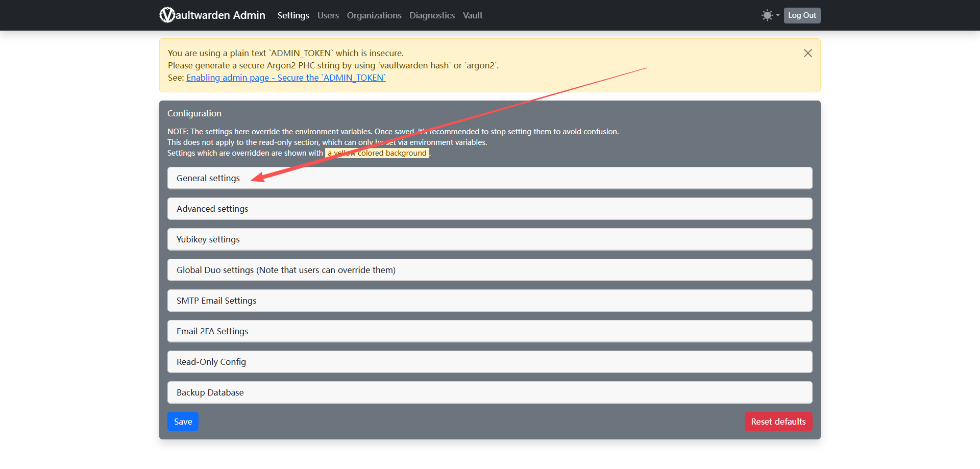Click the blue Save button

[x=183, y=422]
